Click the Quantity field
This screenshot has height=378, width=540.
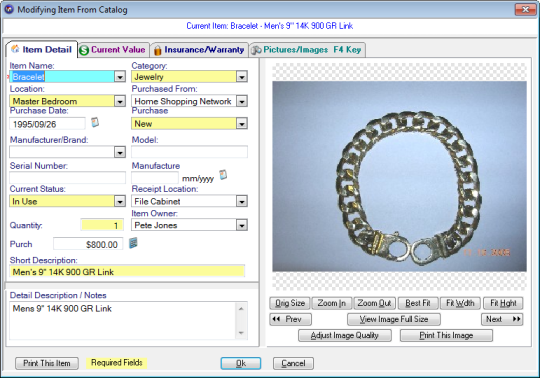click(102, 225)
